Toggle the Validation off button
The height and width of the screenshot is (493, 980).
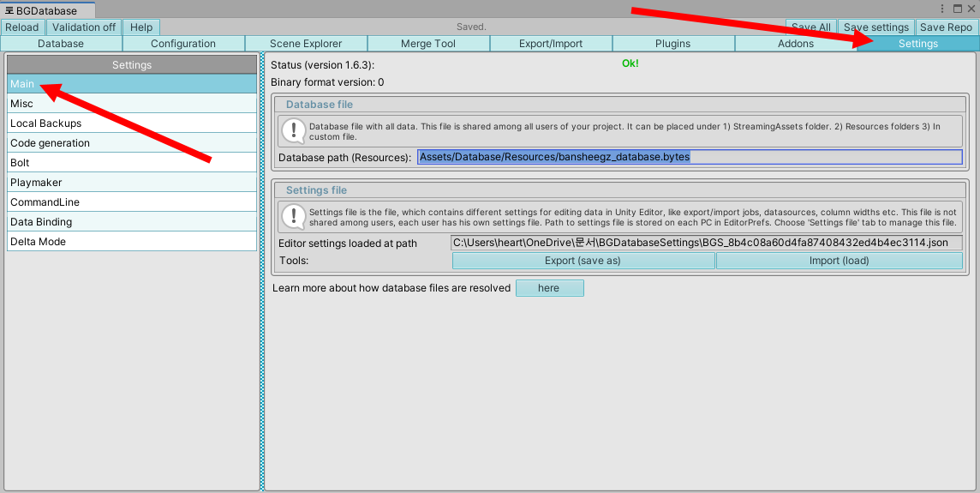coord(84,27)
